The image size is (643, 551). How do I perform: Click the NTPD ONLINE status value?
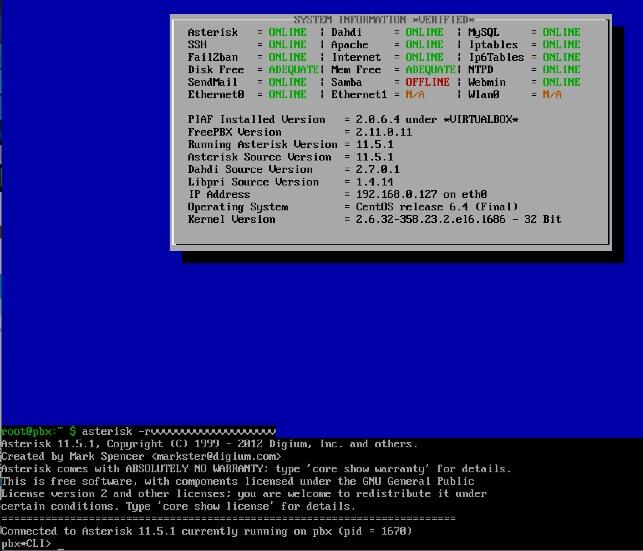pyautogui.click(x=561, y=69)
